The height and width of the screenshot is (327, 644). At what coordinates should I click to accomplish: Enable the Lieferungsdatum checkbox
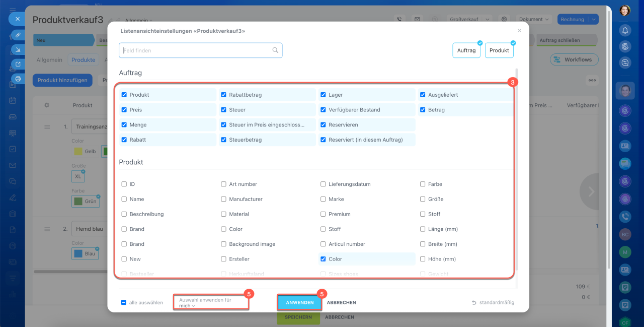tap(323, 184)
